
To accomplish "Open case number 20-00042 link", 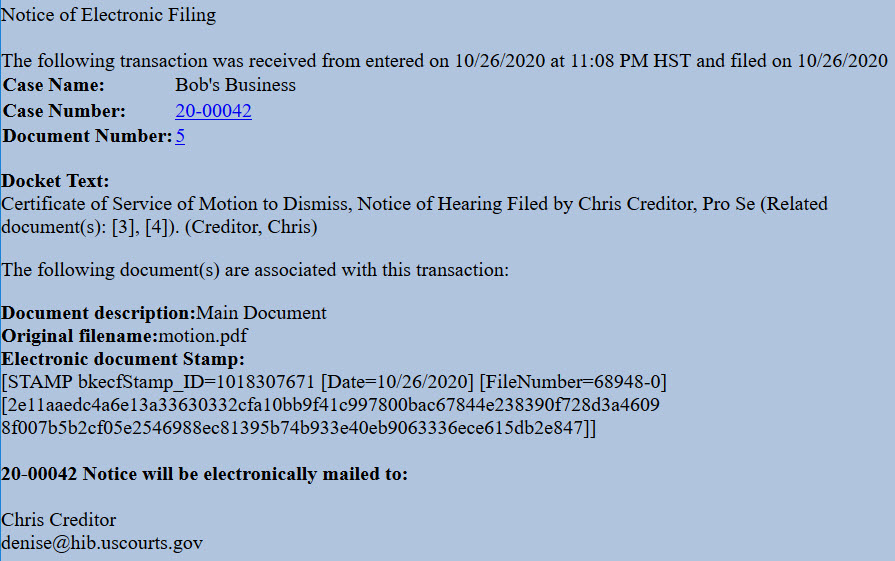I will click(x=213, y=111).
